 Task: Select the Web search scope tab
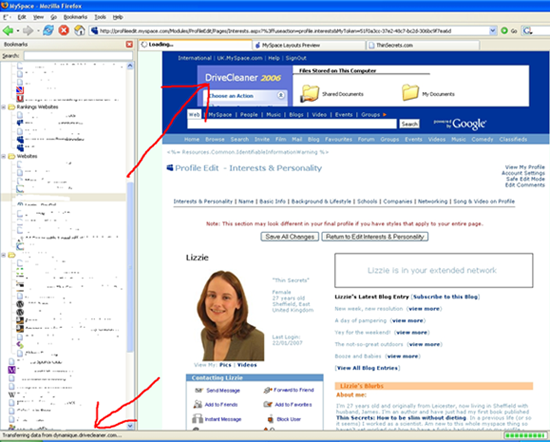[x=194, y=115]
